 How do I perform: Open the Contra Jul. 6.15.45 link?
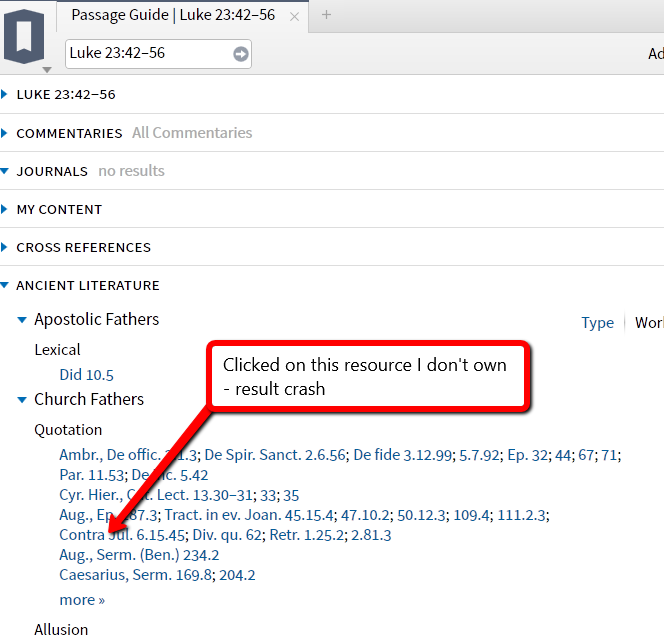point(122,535)
